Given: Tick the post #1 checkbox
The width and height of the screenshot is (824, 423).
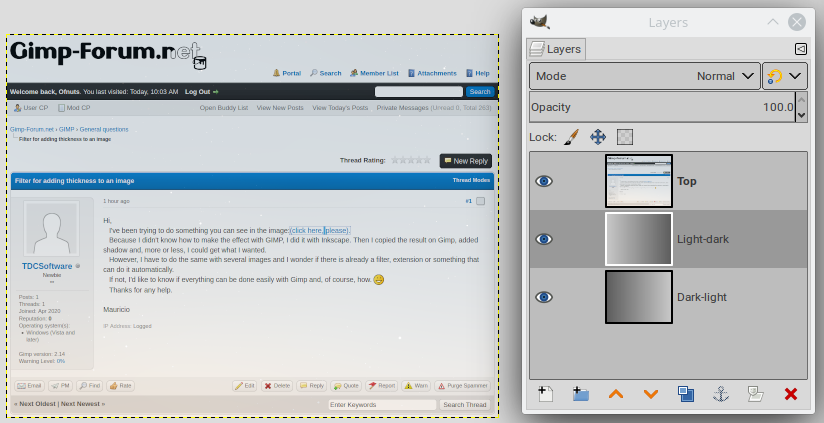Looking at the screenshot, I should 480,201.
